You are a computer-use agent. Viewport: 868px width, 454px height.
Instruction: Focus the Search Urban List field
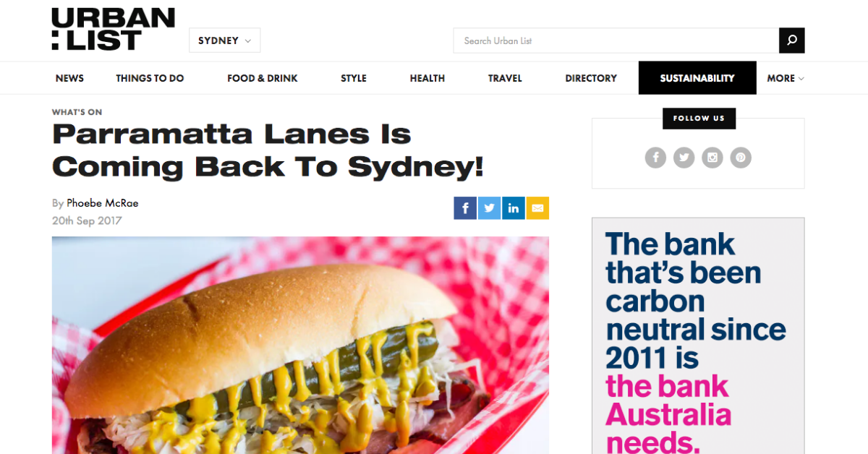pyautogui.click(x=616, y=40)
